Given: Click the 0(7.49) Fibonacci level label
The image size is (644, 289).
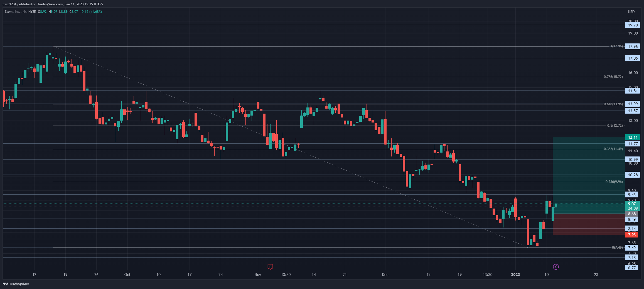Looking at the screenshot, I should (617, 248).
